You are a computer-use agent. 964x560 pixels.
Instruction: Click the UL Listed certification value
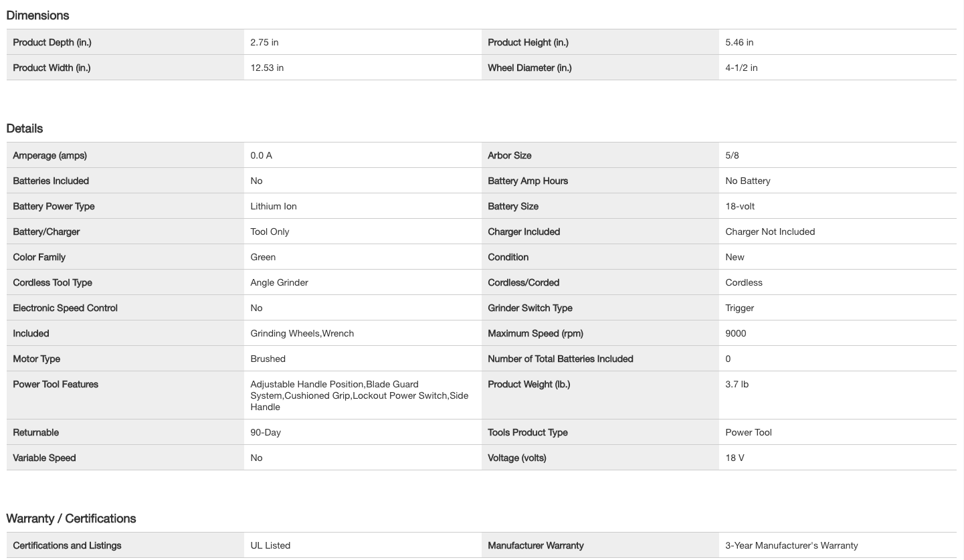(270, 545)
